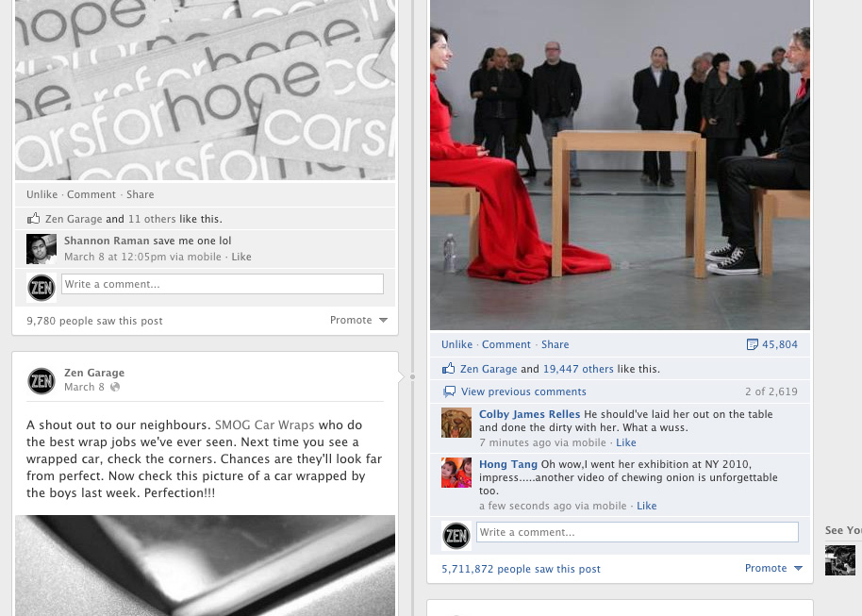Click the thumbs-up icon beside 19,447 others
The height and width of the screenshot is (616, 862).
coord(449,369)
